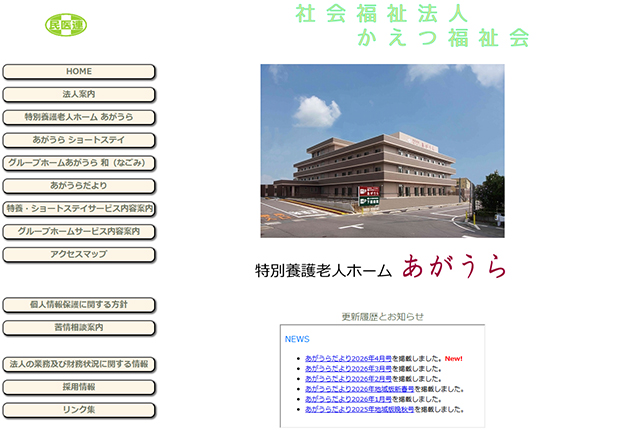
Task: Open あがうらだより2026年3月号 link
Action: [x=348, y=369]
